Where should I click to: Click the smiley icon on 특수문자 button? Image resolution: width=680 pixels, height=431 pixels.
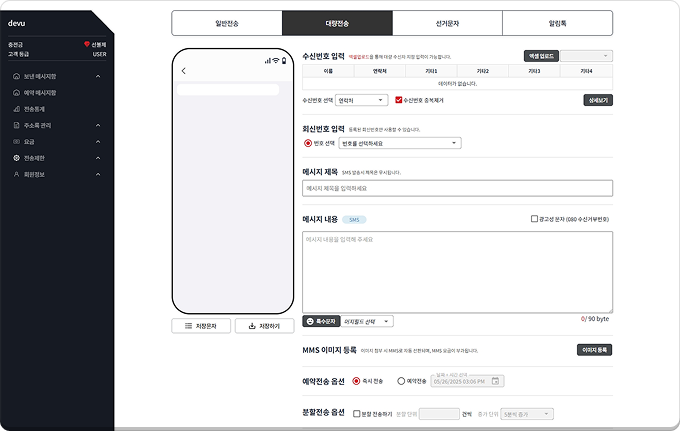click(310, 321)
